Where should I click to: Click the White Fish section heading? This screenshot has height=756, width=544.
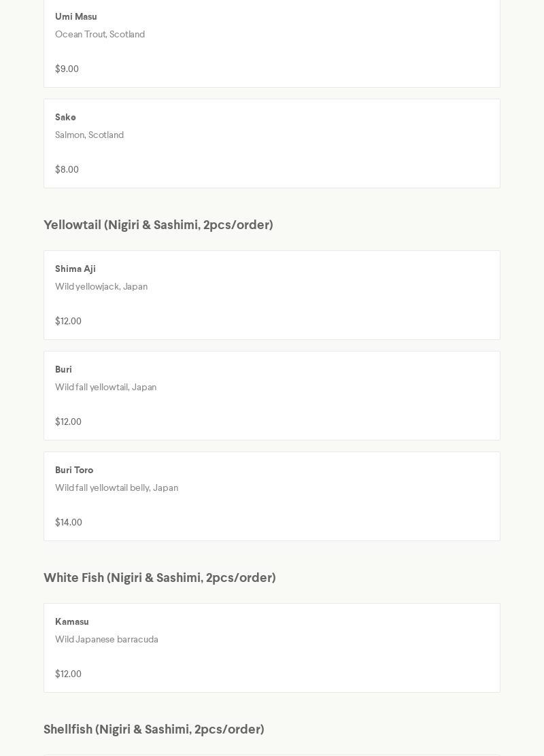[x=160, y=578]
